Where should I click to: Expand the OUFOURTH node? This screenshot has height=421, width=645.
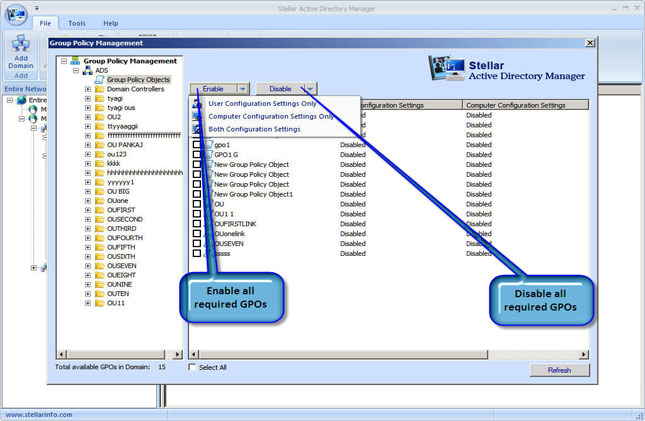point(88,238)
